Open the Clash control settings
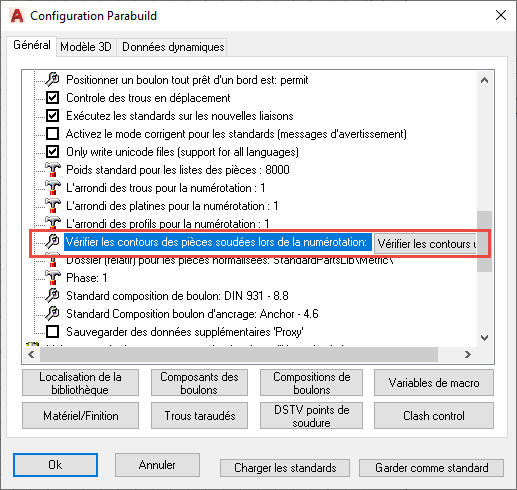The height and width of the screenshot is (490, 517). (x=434, y=415)
